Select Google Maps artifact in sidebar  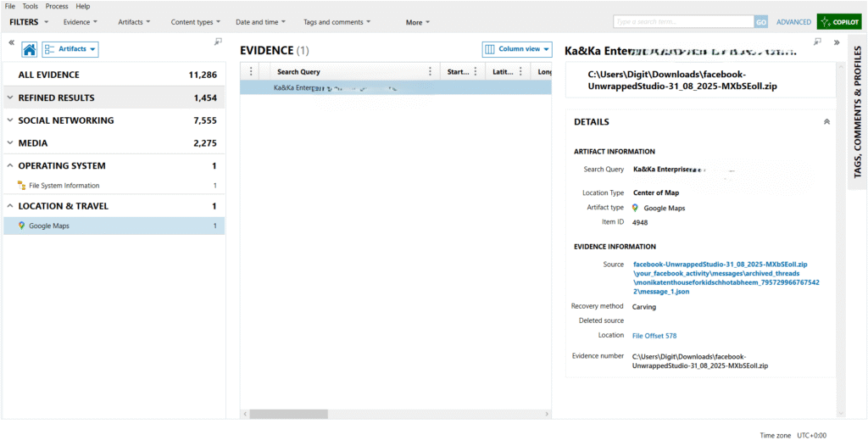pyautogui.click(x=114, y=226)
